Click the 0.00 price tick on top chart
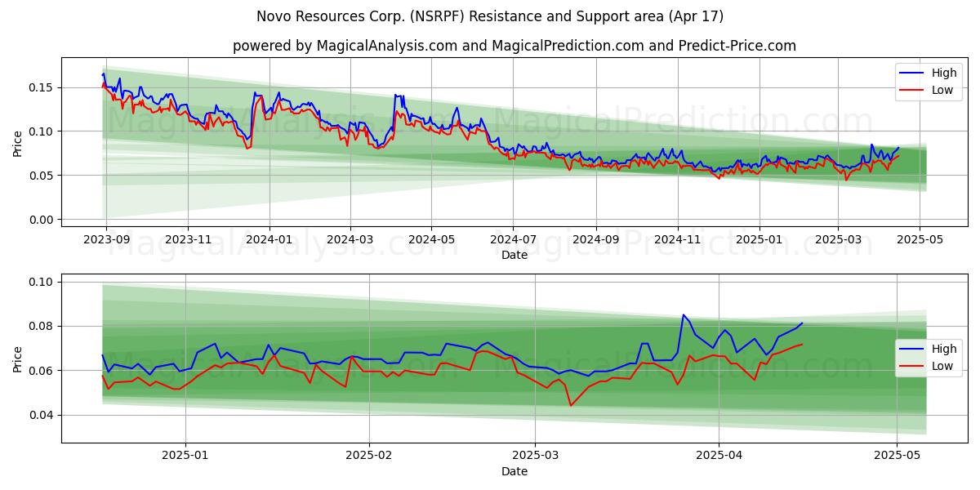This screenshot has width=980, height=490. [42, 220]
